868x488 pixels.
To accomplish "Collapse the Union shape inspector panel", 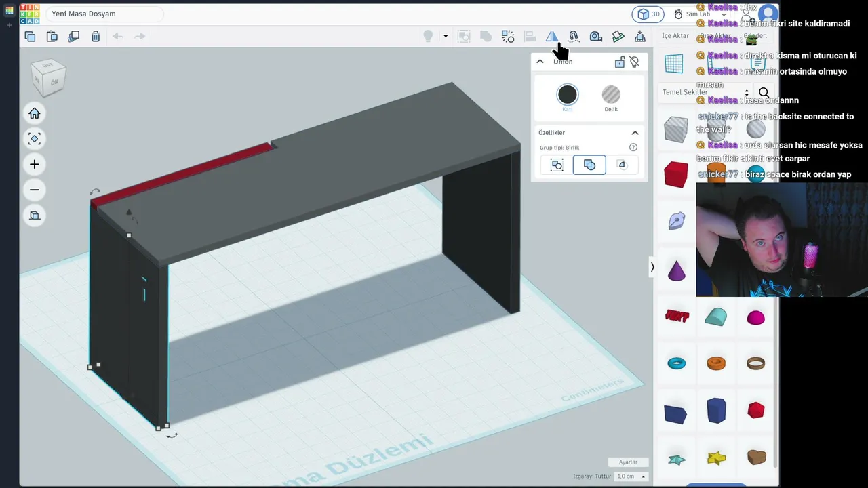I will tap(540, 62).
